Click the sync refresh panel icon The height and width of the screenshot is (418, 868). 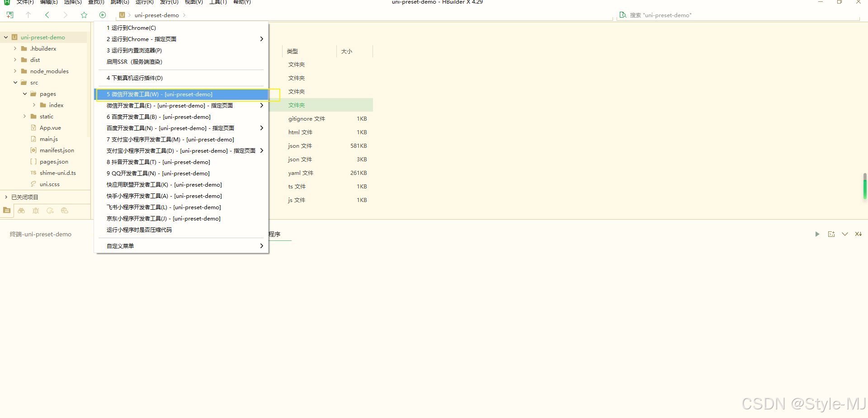click(50, 211)
